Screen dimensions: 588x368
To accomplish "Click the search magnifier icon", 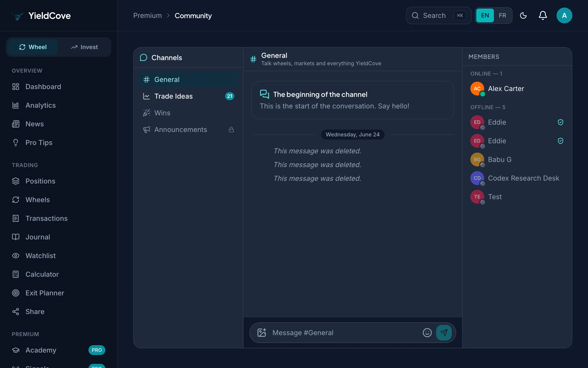I will (415, 15).
